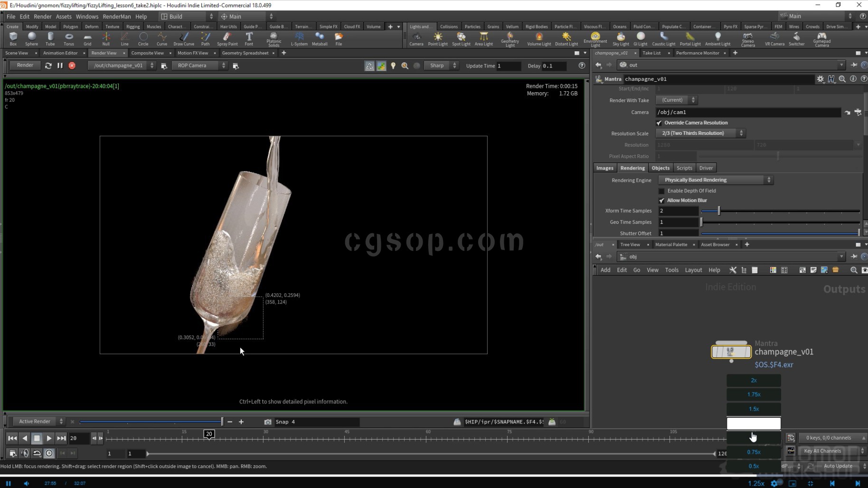
Task: Open the Rendering Engine dropdown
Action: point(716,180)
